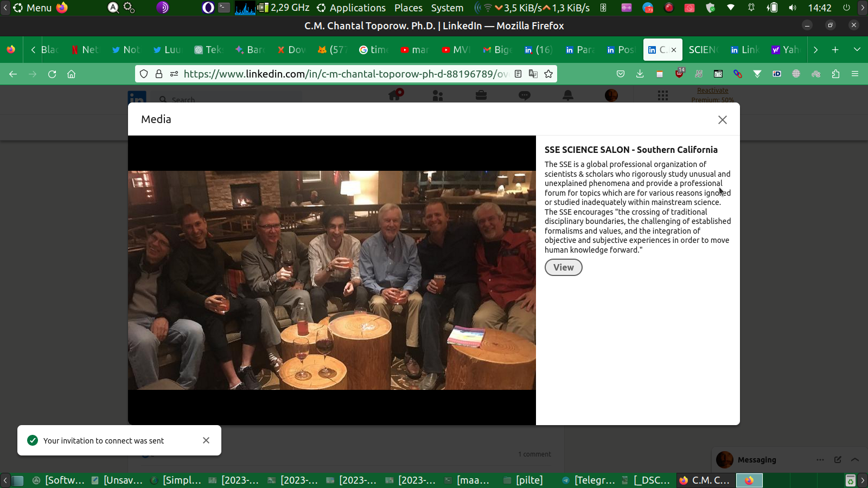868x488 pixels.
Task: Open the terminal launcher in top panel
Action: (224, 8)
